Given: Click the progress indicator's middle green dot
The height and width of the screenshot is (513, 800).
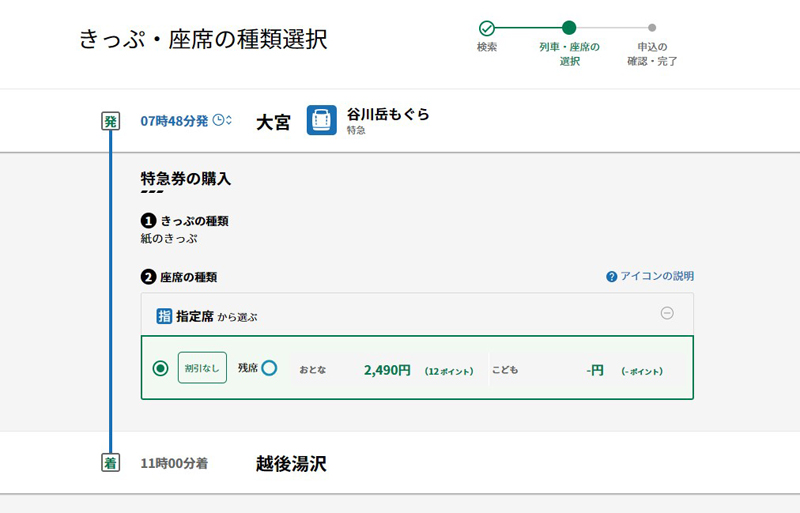Looking at the screenshot, I should 568,28.
